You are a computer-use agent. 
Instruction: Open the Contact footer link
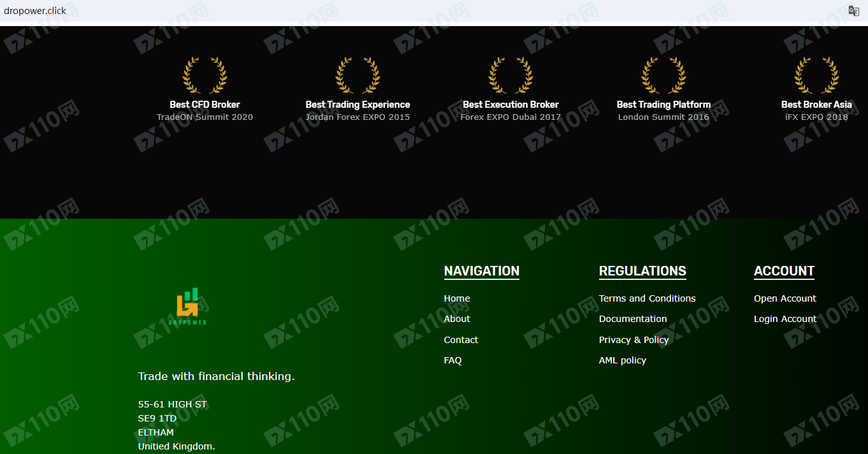click(x=461, y=340)
